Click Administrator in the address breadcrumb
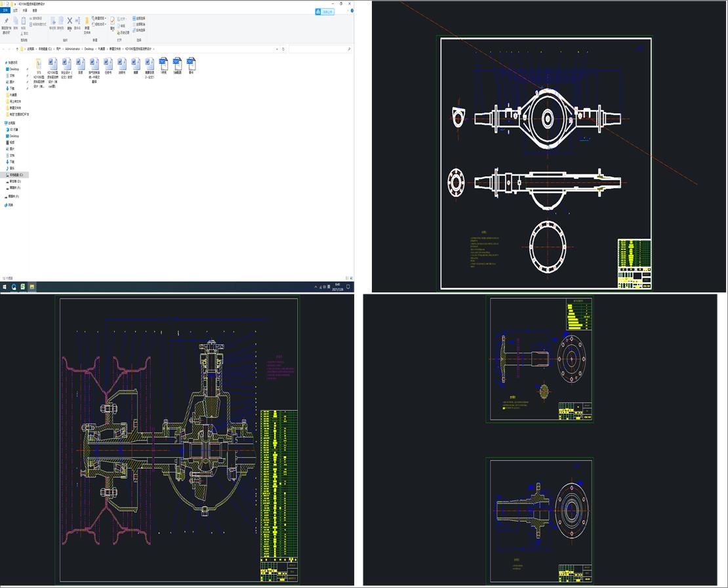 click(x=72, y=49)
